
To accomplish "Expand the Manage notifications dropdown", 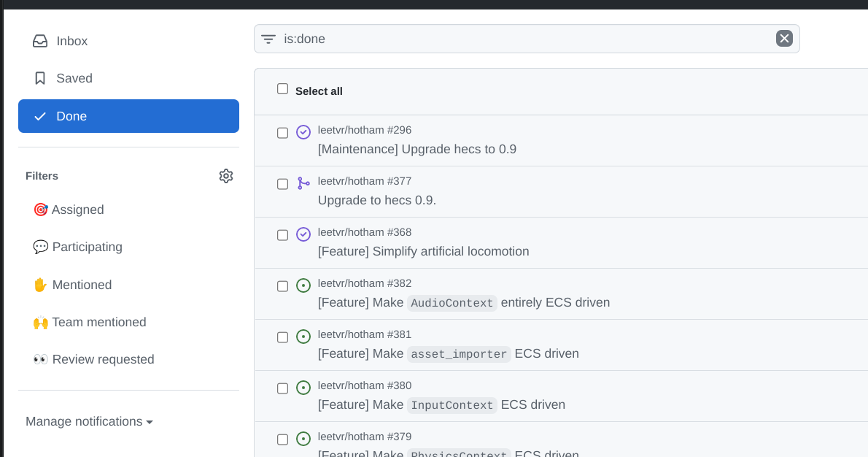I will [89, 421].
